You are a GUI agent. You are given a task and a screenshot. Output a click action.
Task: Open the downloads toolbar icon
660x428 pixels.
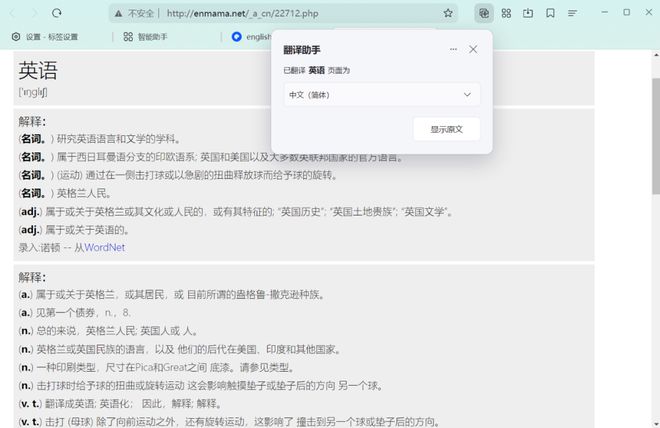coord(528,13)
